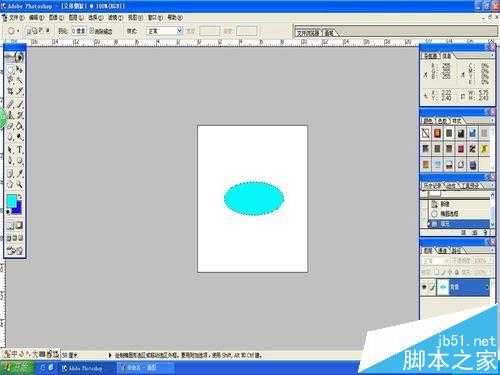
Task: Click the 文件浏览器 File Browser palette tab
Action: [308, 33]
